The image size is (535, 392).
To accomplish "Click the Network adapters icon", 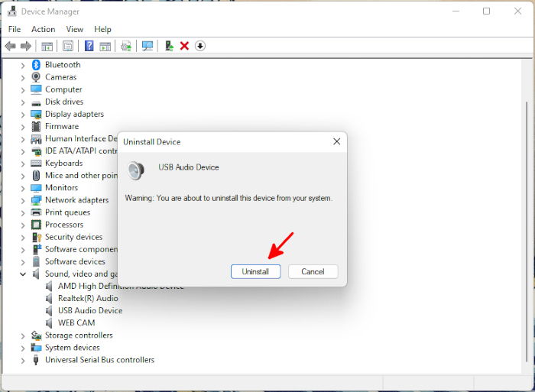I will pos(36,200).
